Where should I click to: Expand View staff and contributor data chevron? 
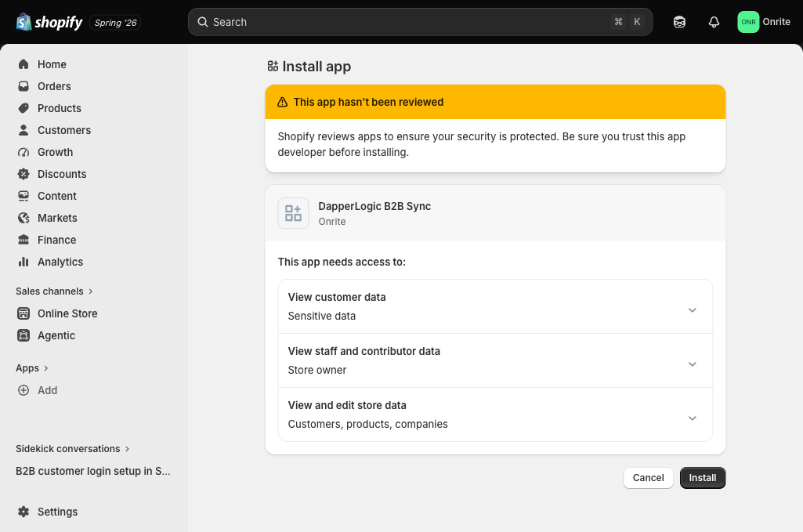coord(692,364)
